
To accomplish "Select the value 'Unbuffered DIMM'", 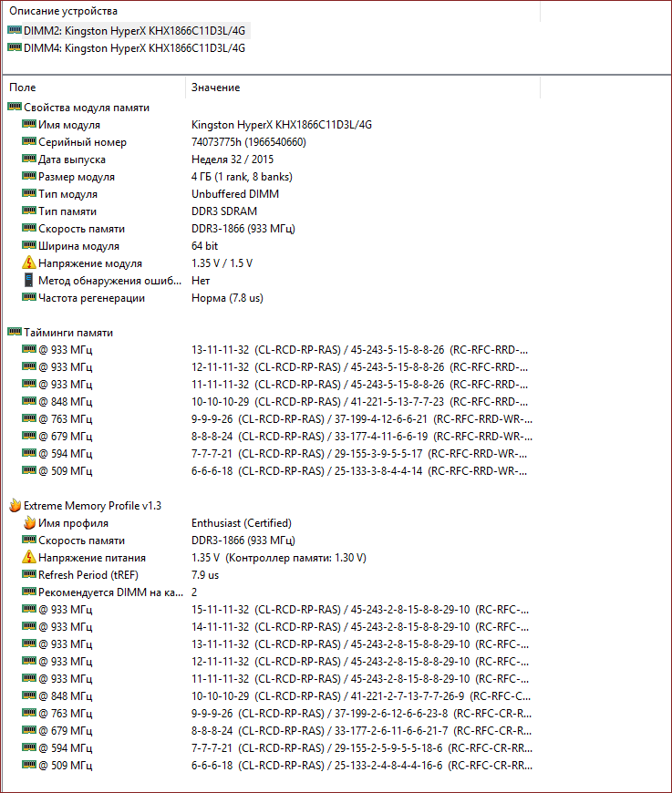I will [235, 194].
